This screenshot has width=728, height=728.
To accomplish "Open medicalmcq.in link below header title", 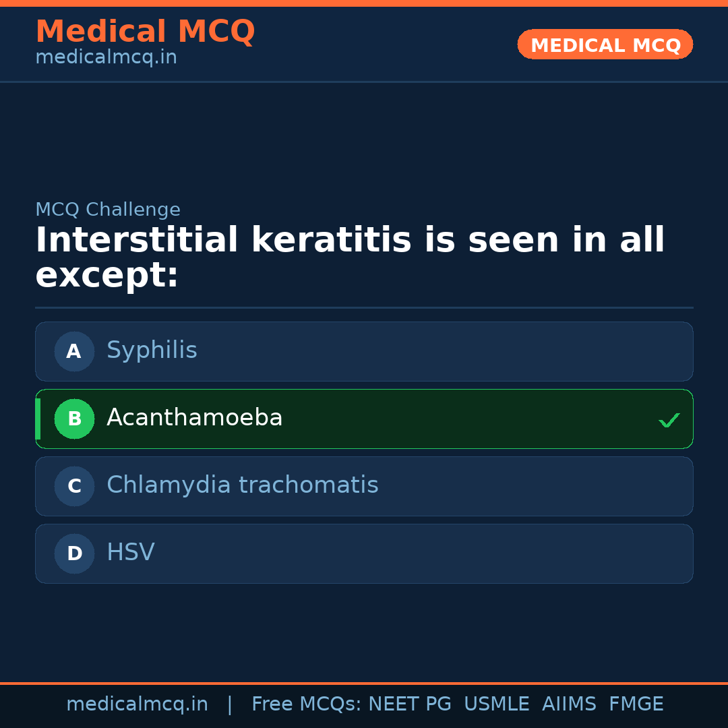I will point(106,57).
